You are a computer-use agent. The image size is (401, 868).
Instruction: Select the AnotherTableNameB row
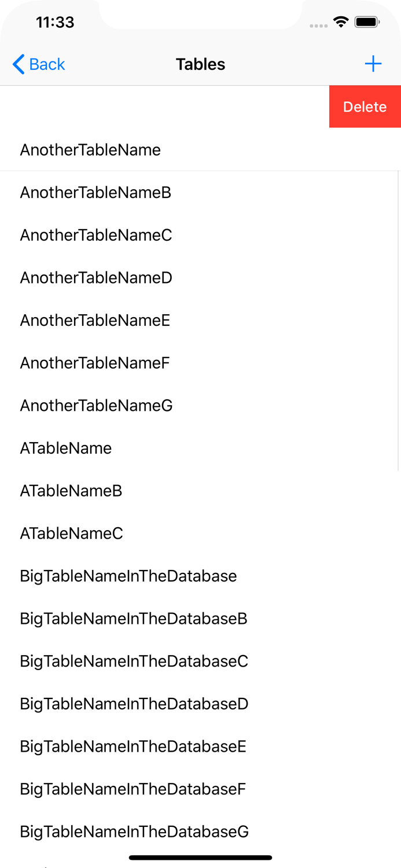click(95, 193)
